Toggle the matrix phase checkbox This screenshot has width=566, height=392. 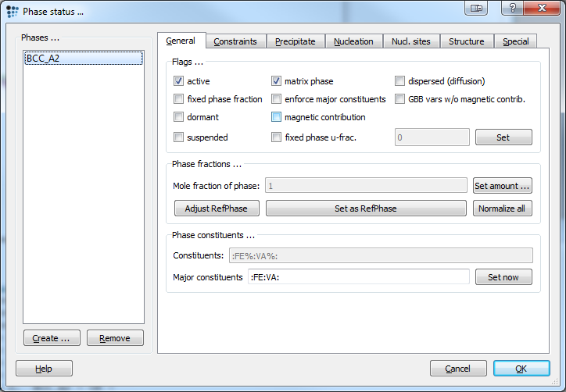(276, 80)
